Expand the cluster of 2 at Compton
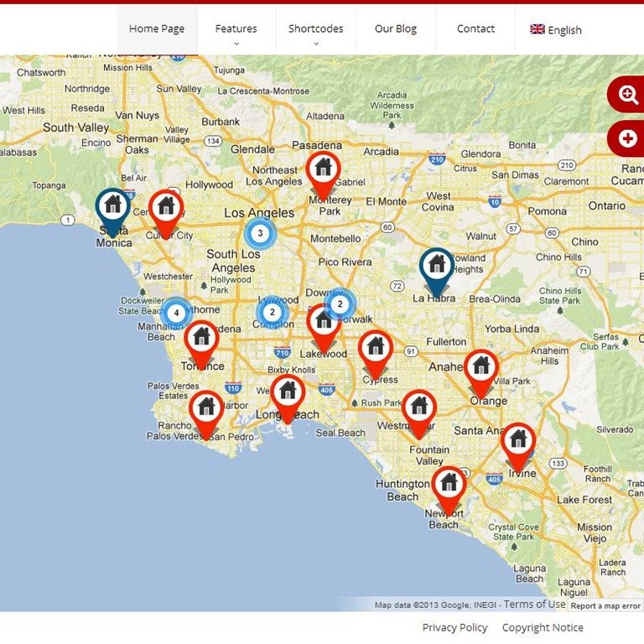The width and height of the screenshot is (644, 644). (x=272, y=312)
